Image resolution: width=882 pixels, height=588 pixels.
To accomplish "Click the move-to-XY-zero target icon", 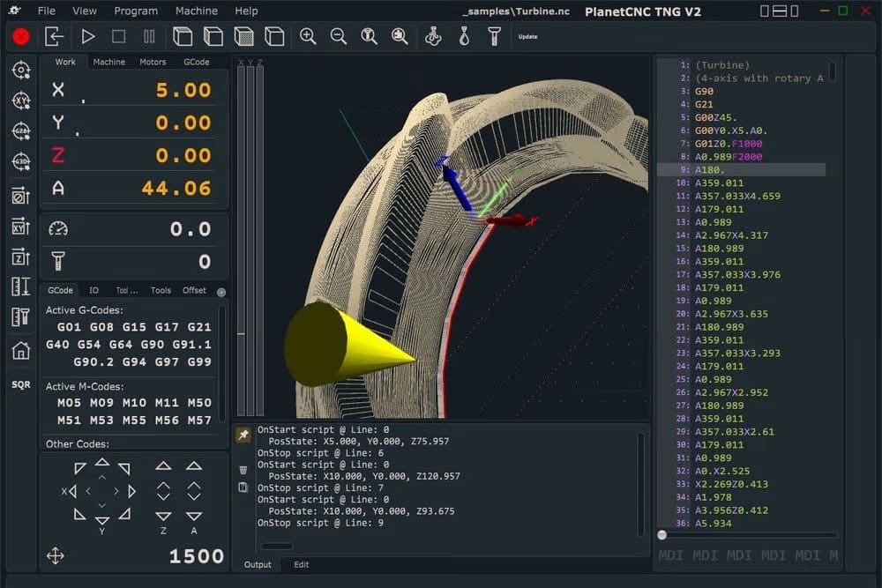I will (21, 100).
